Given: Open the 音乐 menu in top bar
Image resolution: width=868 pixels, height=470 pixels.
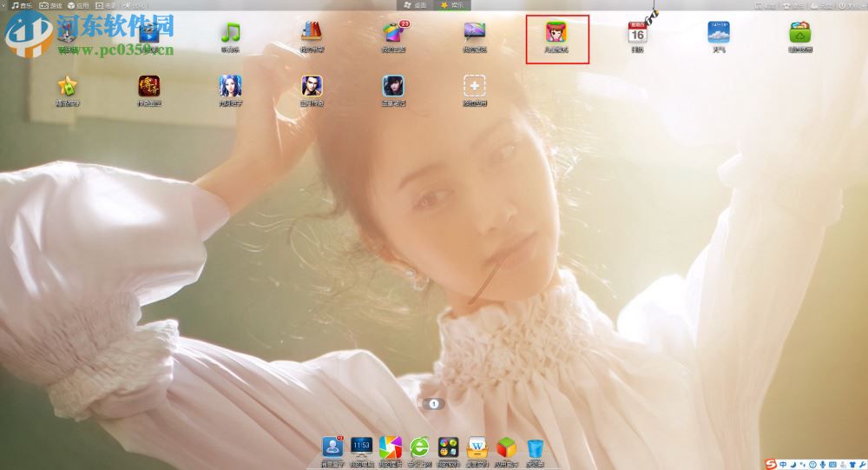Looking at the screenshot, I should tap(20, 5).
